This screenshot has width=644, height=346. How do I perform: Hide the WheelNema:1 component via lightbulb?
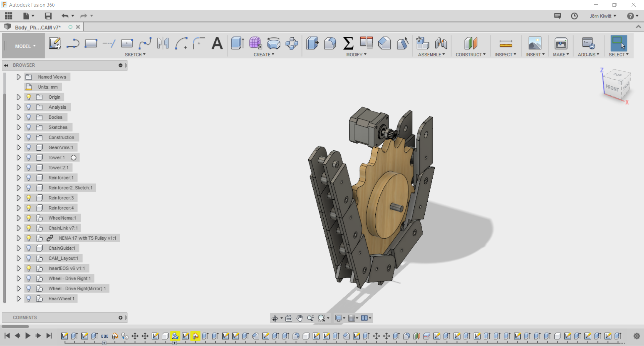pos(29,218)
